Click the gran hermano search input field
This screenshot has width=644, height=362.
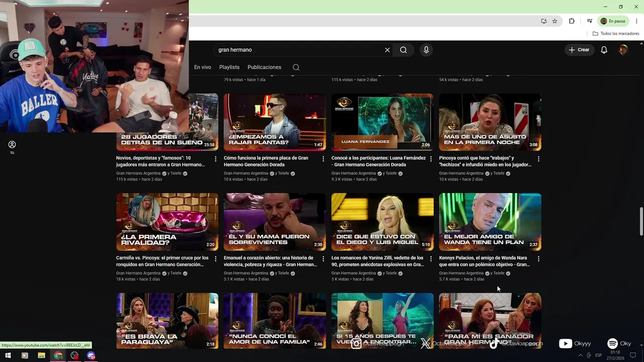[x=299, y=50]
